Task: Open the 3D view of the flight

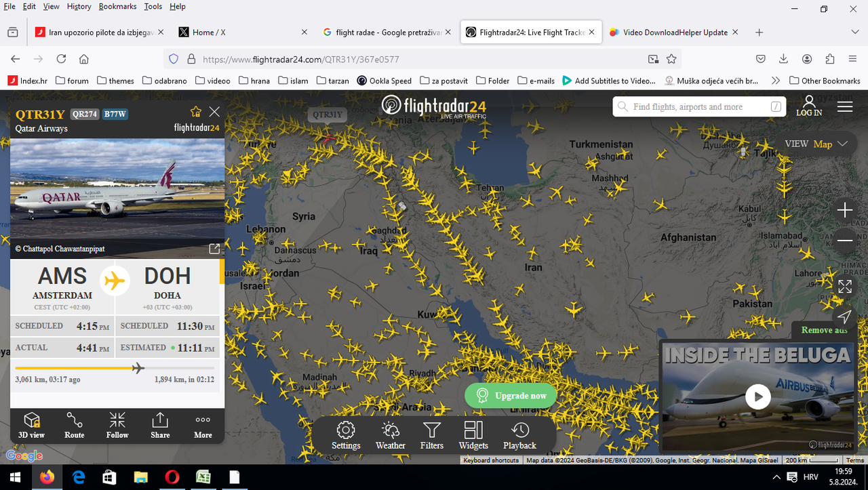Action: 32,426
